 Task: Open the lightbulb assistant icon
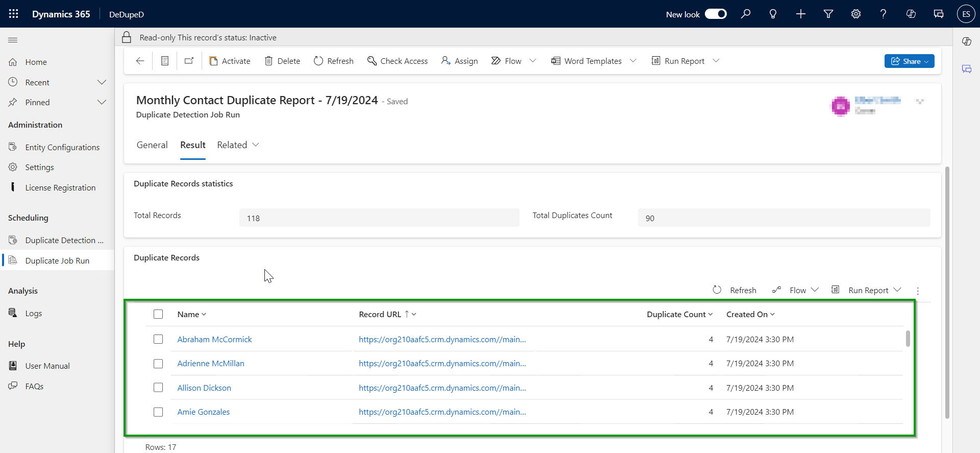773,14
